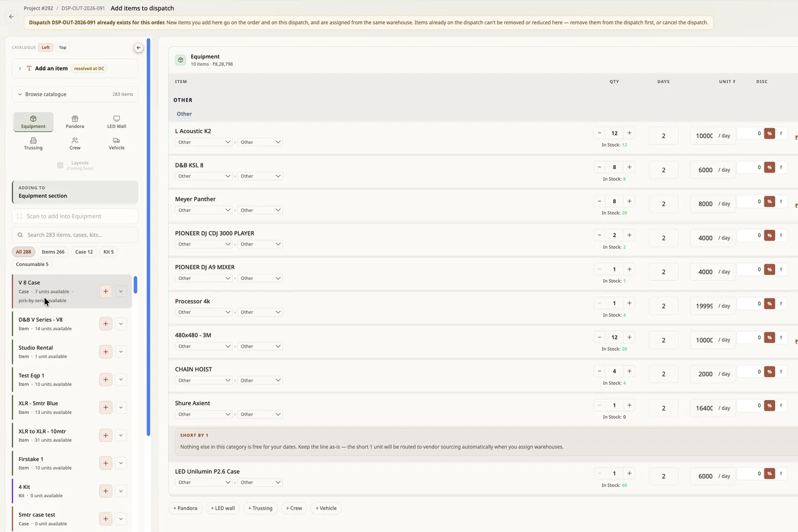Switch Meyer Panther discount to rupee mode
The image size is (798, 532).
781,202
